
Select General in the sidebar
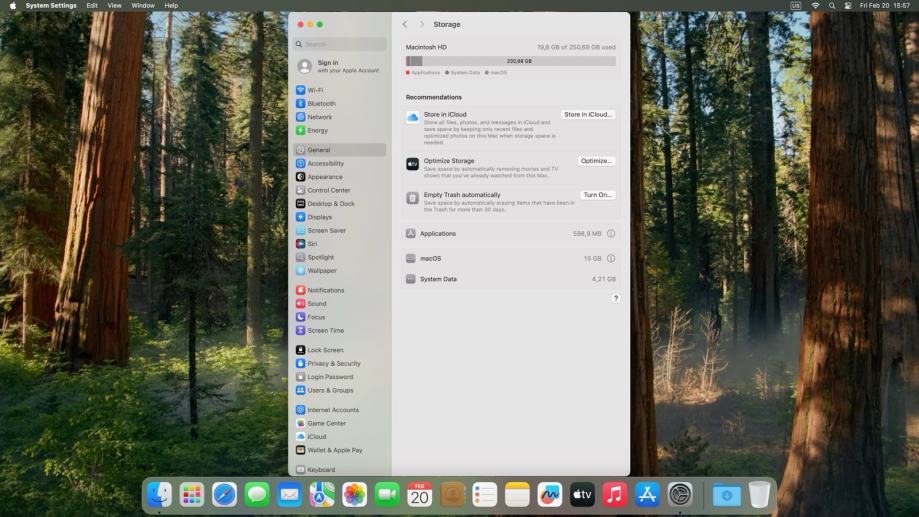339,150
